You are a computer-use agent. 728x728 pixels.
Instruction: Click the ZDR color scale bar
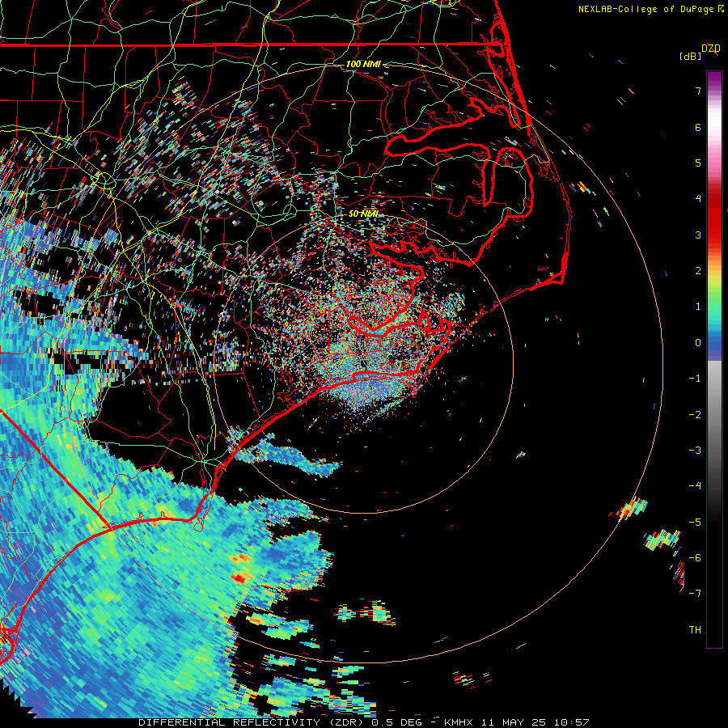tap(714, 359)
